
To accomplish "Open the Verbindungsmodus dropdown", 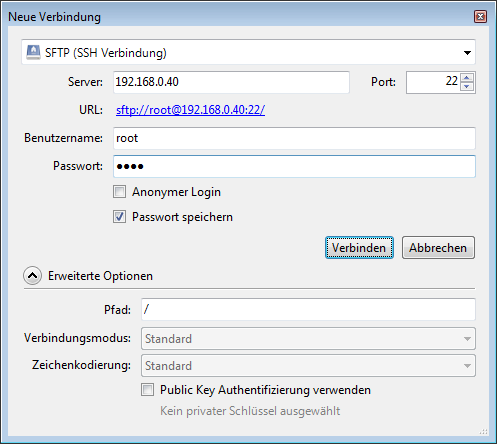I will click(308, 338).
